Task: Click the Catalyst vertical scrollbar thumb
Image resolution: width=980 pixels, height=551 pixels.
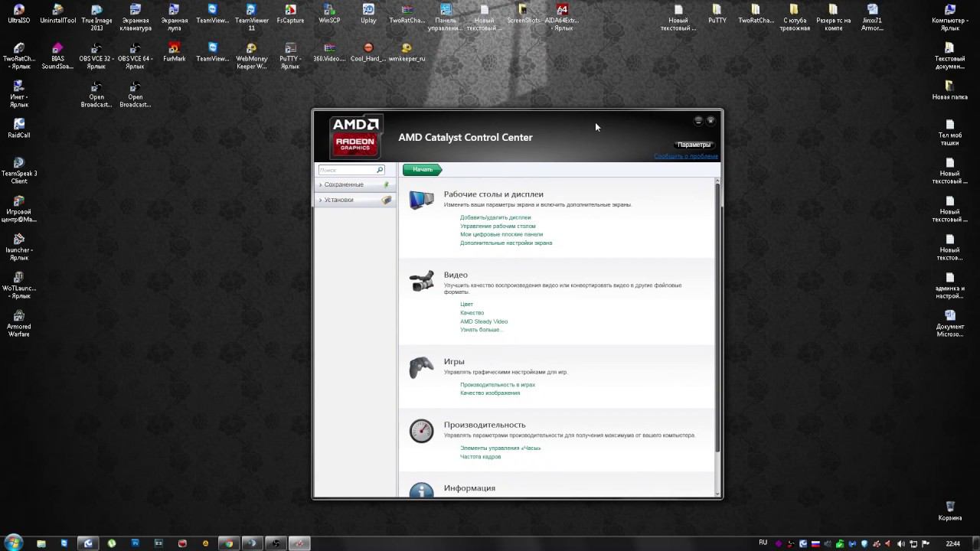Action: tap(717, 318)
